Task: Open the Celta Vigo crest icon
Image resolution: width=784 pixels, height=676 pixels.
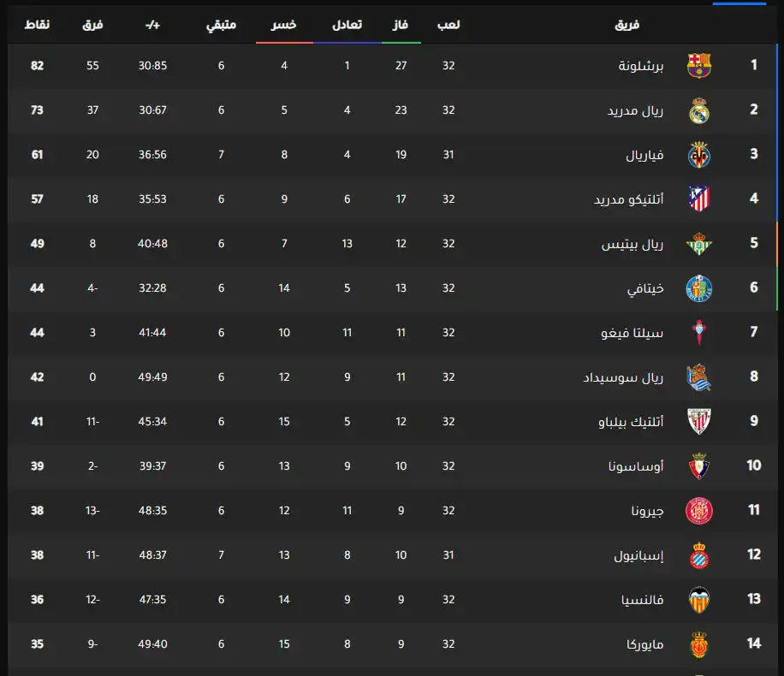Action: (699, 333)
